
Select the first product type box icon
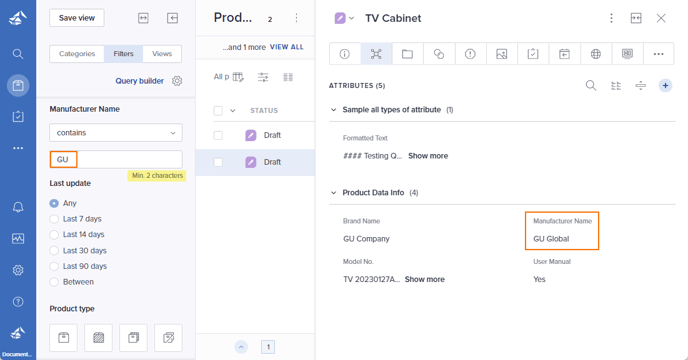coord(64,338)
